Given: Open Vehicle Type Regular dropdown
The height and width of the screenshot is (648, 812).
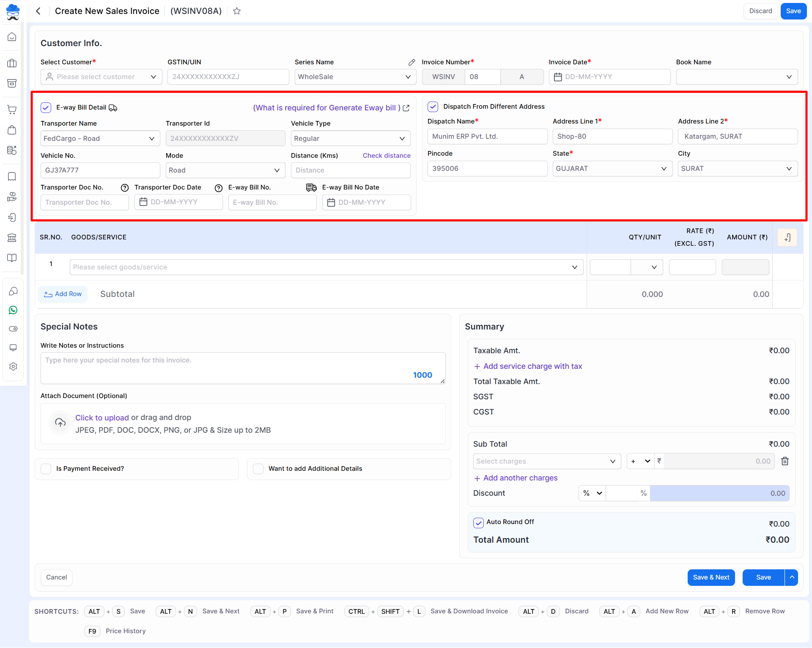Looking at the screenshot, I should (x=351, y=139).
